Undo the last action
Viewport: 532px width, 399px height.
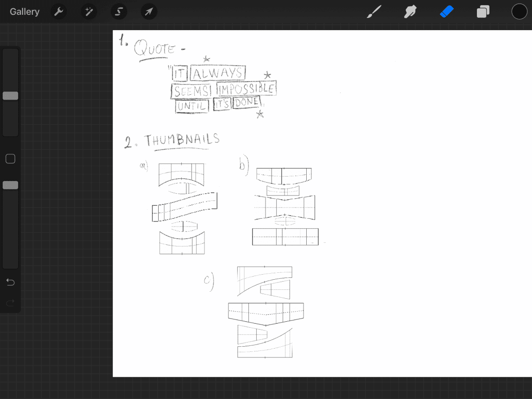click(11, 282)
